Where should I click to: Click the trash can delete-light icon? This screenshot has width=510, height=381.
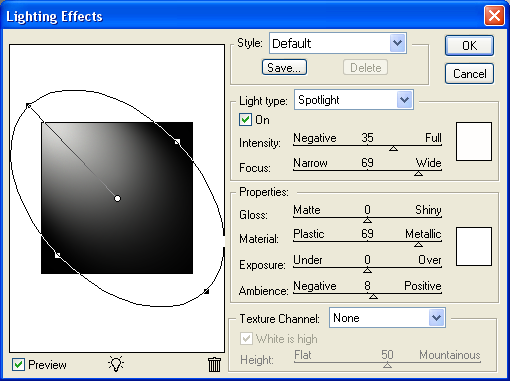click(214, 364)
